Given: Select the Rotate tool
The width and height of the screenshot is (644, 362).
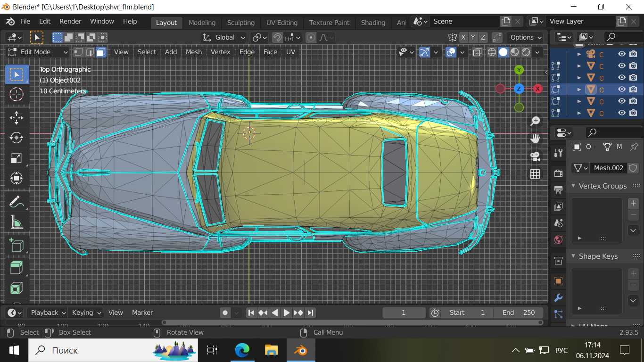Looking at the screenshot, I should tap(17, 138).
